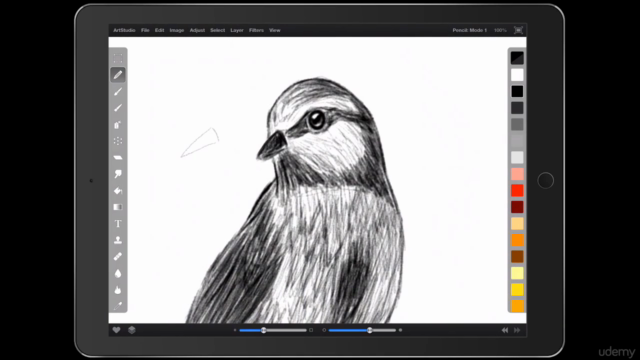This screenshot has height=360, width=640.
Task: Select the Scatter dots tool
Action: tap(118, 141)
